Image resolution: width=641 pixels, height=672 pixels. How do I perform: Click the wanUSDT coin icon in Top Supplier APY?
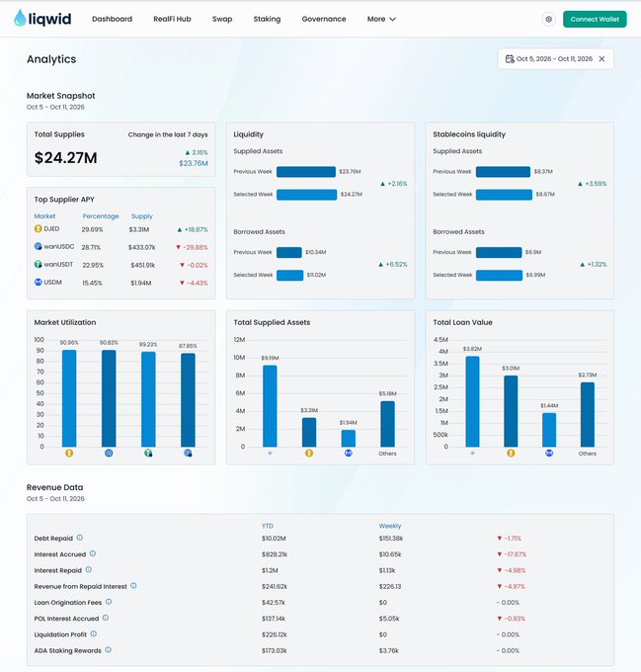click(x=39, y=265)
